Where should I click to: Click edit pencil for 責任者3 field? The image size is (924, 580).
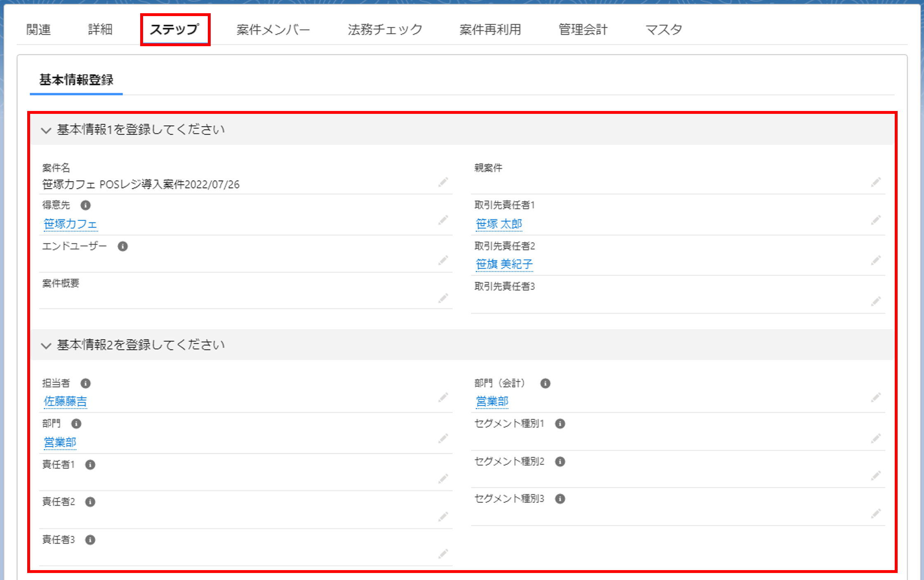[443, 554]
